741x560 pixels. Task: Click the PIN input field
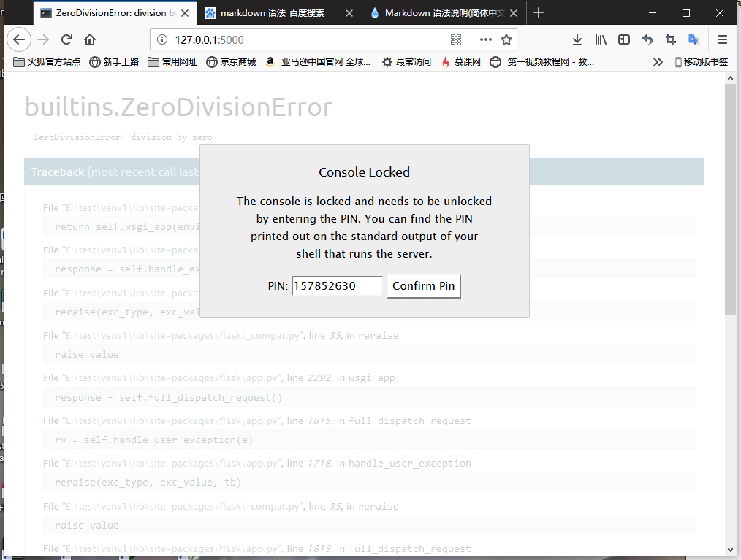pos(337,286)
